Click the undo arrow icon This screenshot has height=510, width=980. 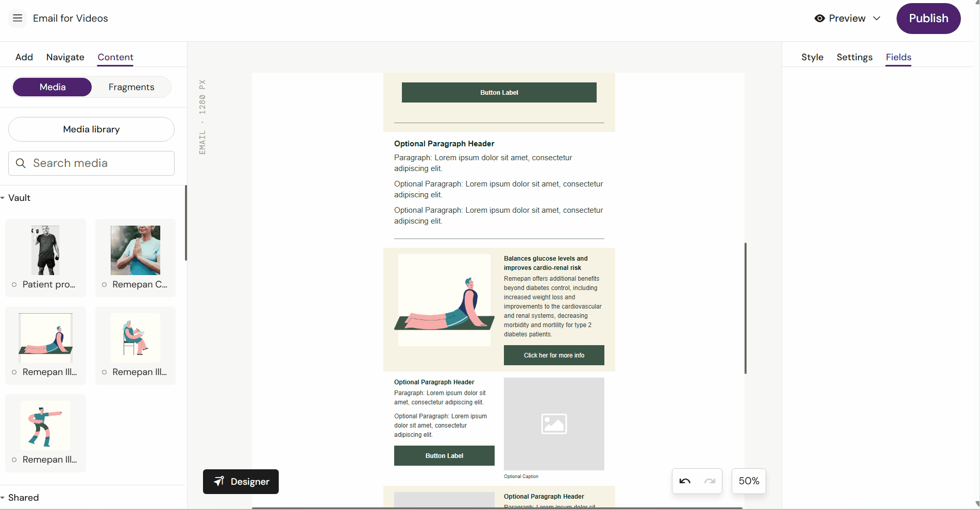685,481
